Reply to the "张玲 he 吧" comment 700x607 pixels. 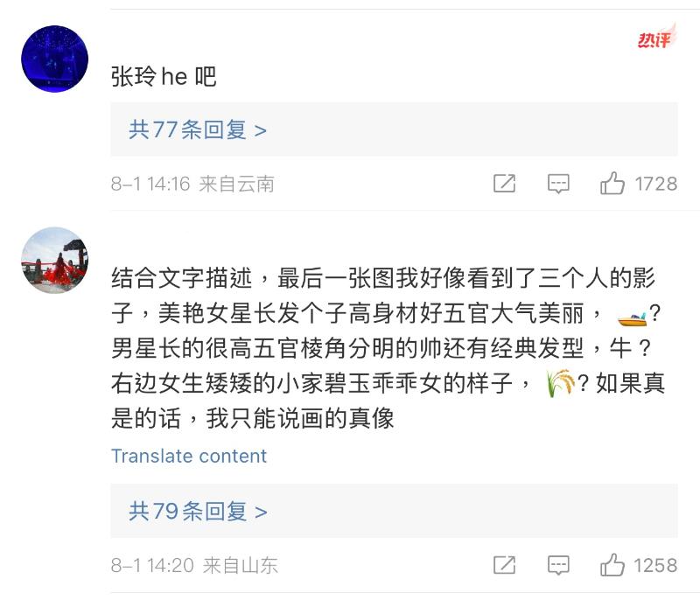[x=558, y=184]
